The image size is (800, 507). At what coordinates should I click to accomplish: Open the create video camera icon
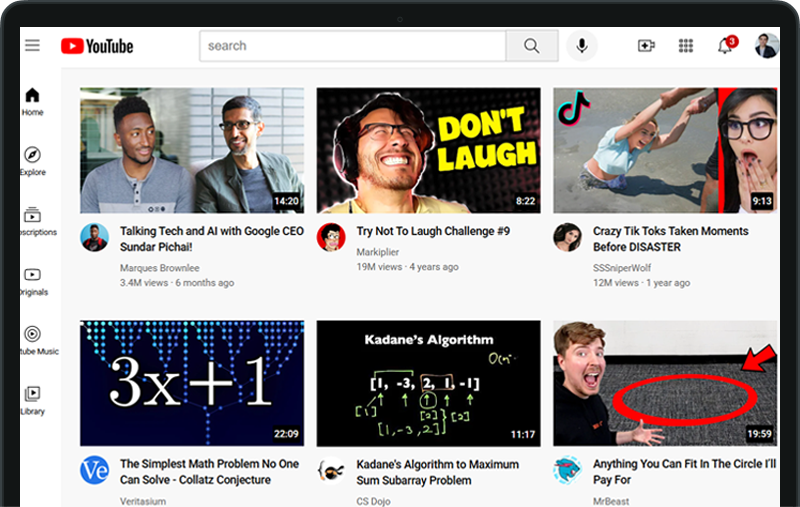[x=646, y=46]
